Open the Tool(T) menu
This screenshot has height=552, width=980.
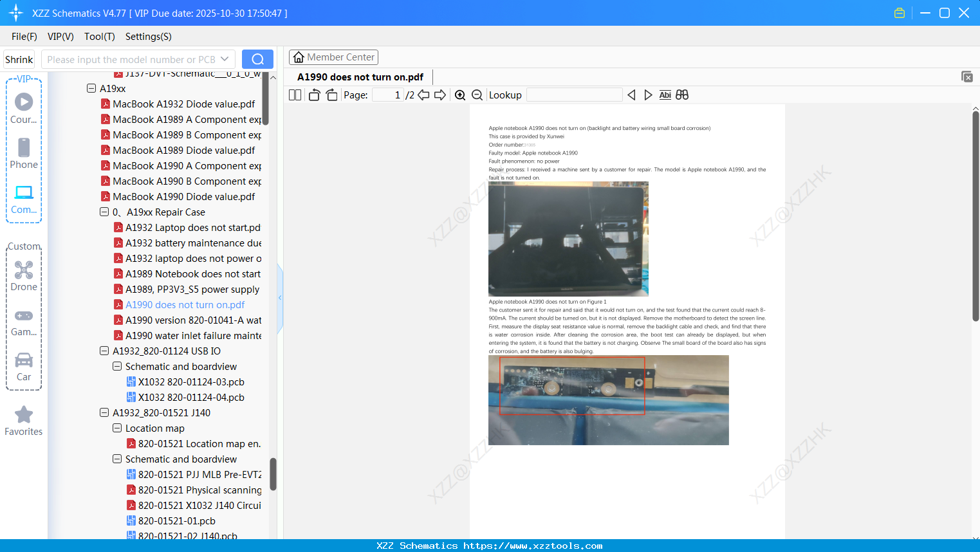click(x=100, y=37)
